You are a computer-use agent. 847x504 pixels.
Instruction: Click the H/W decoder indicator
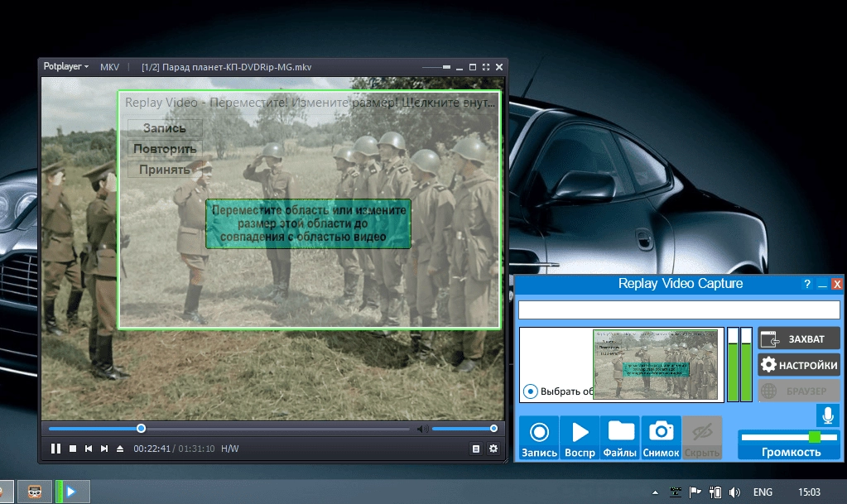click(x=229, y=449)
